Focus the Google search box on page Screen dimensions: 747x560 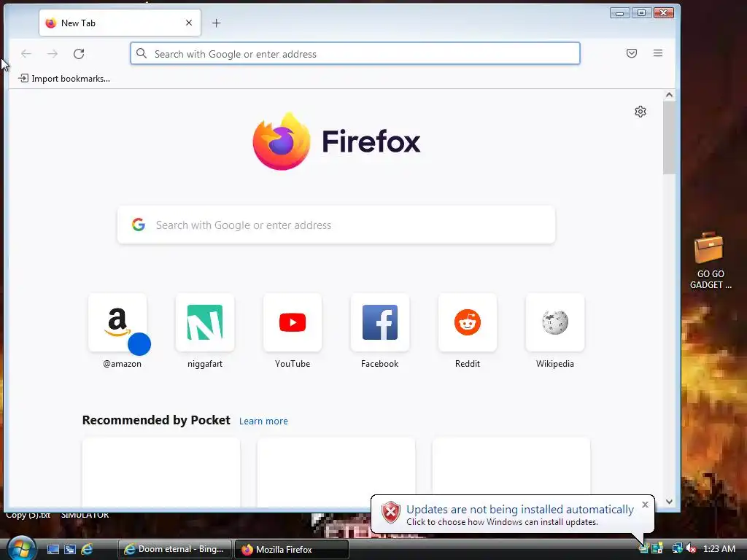tap(336, 225)
